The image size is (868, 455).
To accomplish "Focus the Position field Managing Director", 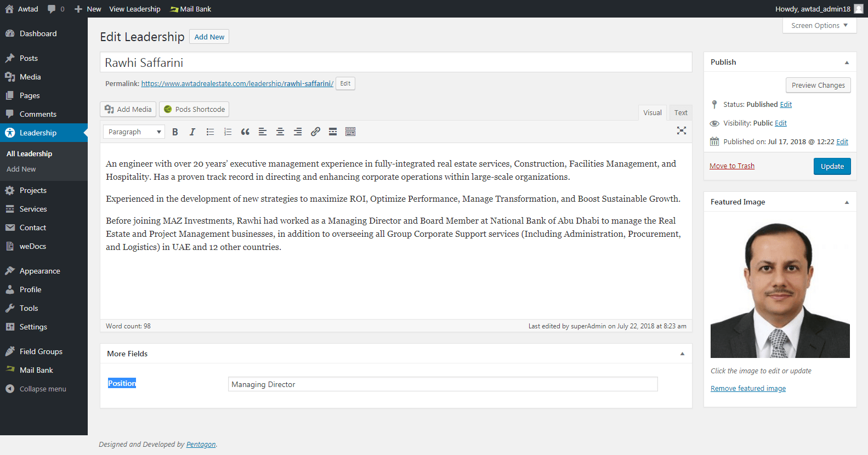I will pos(442,384).
